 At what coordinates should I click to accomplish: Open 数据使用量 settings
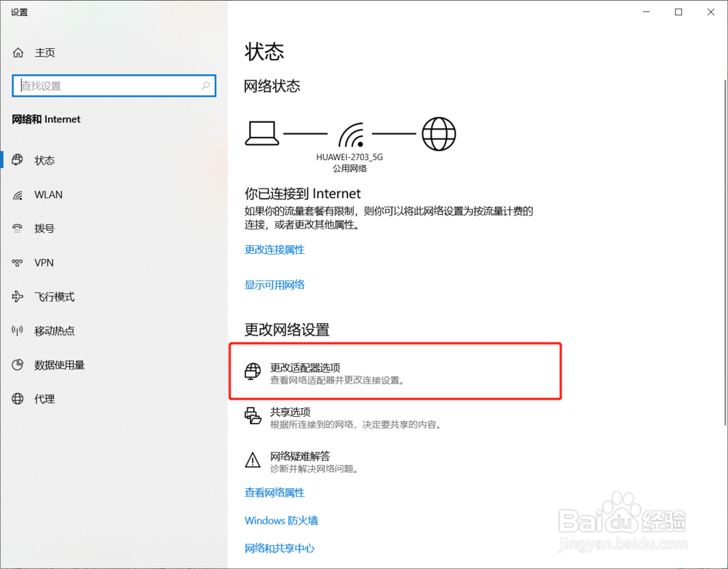pos(114,365)
